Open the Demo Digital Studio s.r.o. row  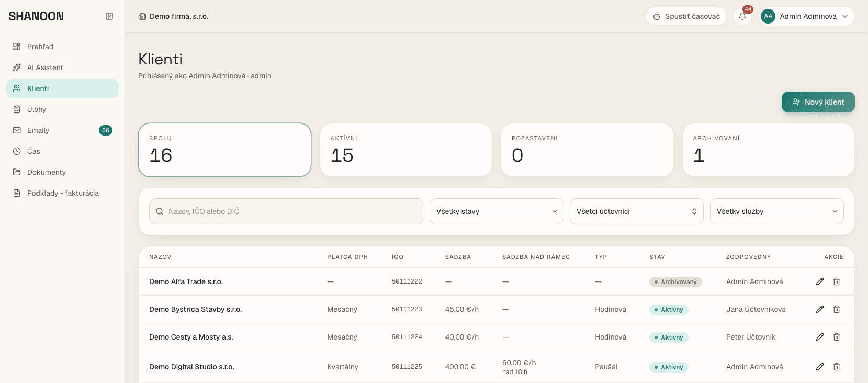pos(497,367)
